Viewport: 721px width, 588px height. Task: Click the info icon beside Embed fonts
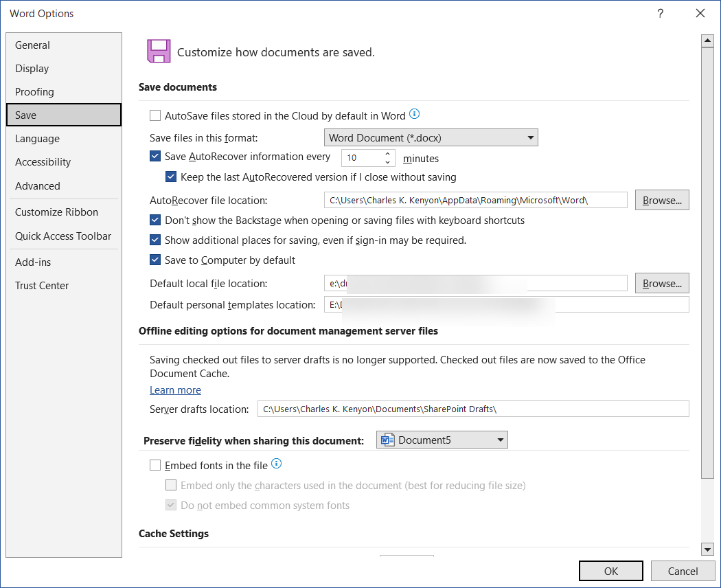tap(276, 464)
